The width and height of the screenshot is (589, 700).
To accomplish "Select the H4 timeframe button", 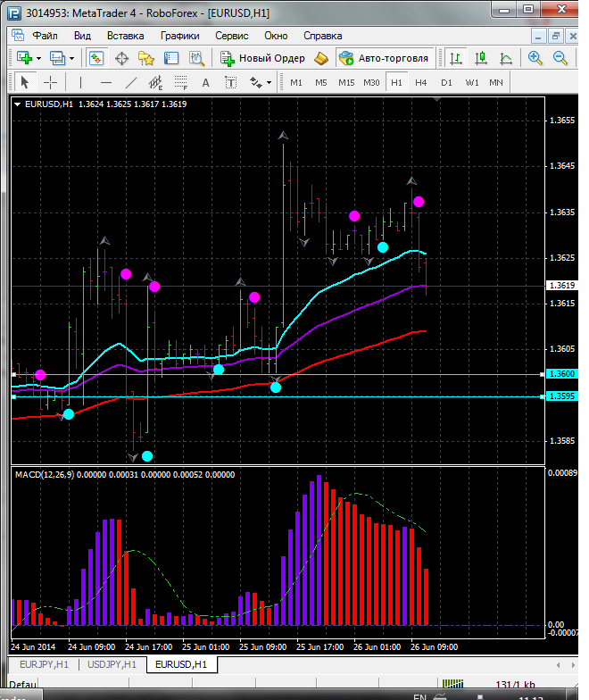I will coord(421,82).
